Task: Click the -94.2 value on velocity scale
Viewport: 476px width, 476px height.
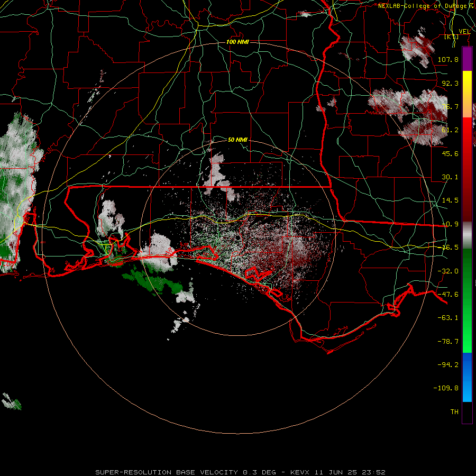Action: click(x=448, y=364)
